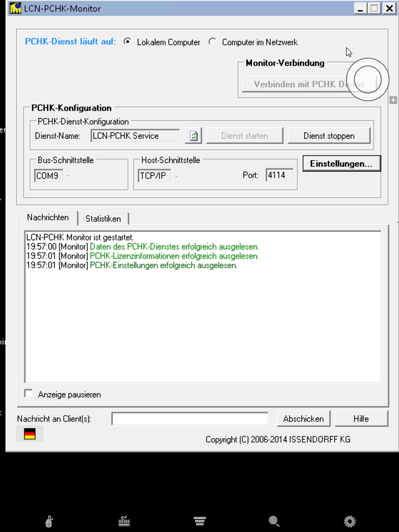Expand the small plus box at right edge
This screenshot has height=532, width=399.
[x=393, y=100]
